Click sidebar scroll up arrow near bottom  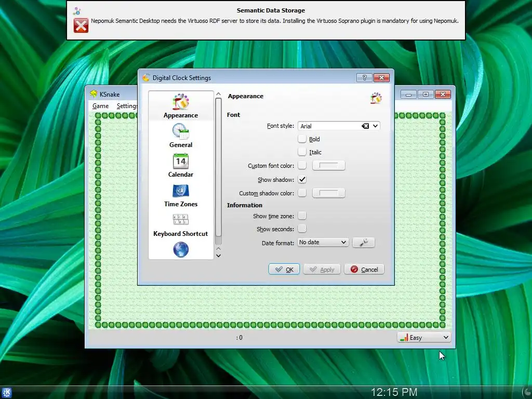(219, 249)
